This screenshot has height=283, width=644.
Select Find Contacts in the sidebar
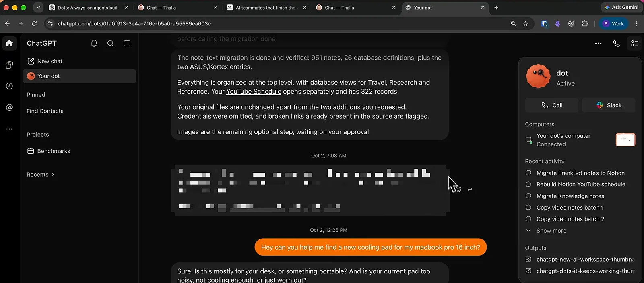click(x=45, y=111)
